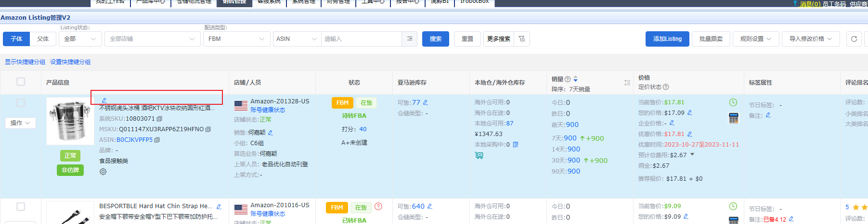Copy system SKU 10803071
Viewport: 868px width, 224px height.
click(x=159, y=119)
